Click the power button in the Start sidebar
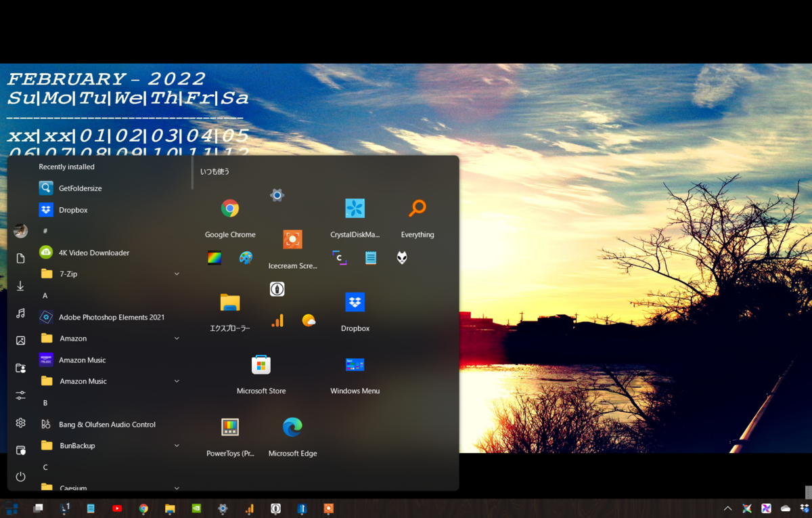 [20, 477]
